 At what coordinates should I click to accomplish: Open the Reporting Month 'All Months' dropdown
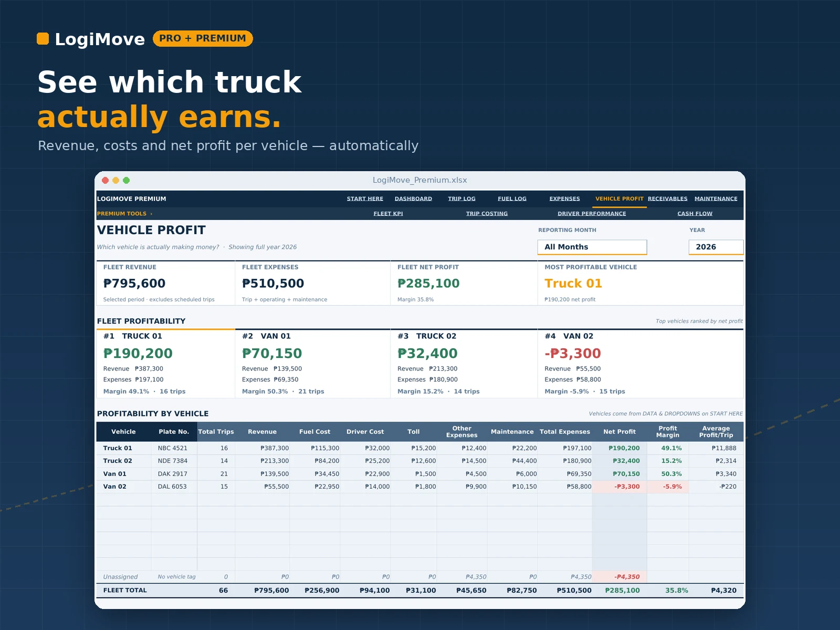coord(592,247)
